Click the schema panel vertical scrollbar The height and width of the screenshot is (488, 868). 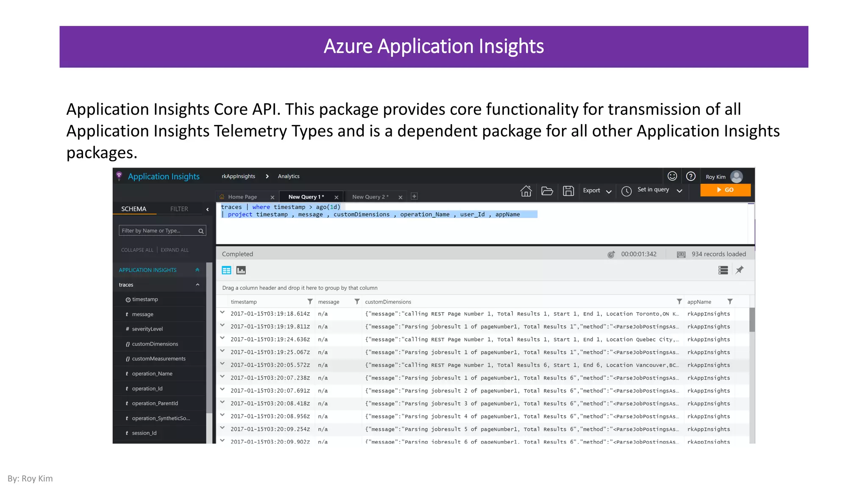[x=209, y=338]
